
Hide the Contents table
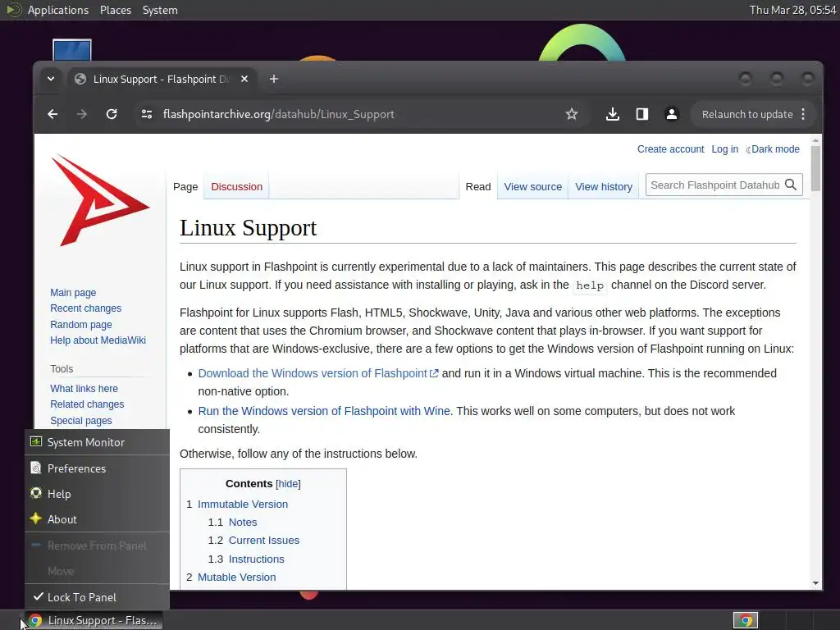(288, 484)
